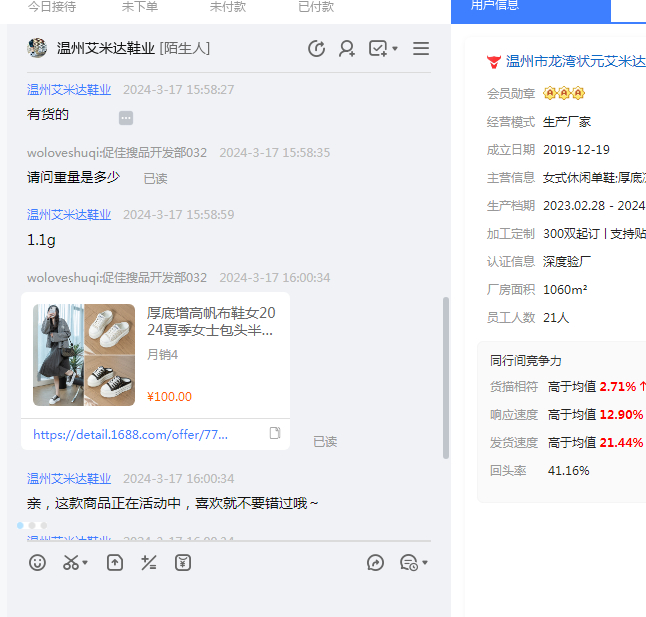Expand the task checkbox dropdown in header
Image resolution: width=646 pixels, height=617 pixels.
coord(395,49)
